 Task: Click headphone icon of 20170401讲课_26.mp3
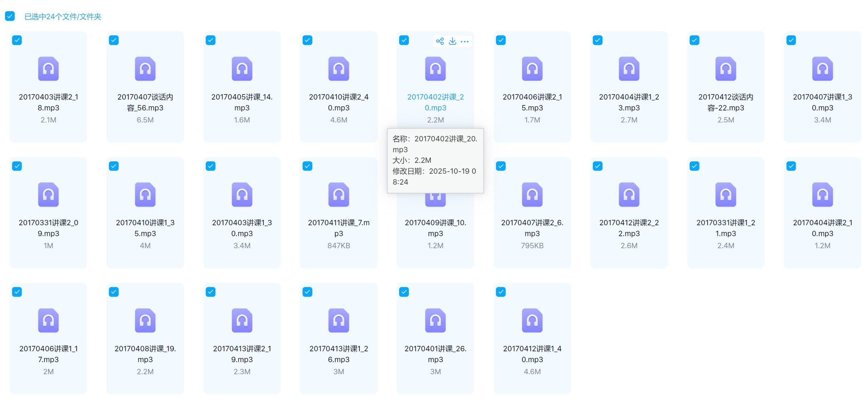pos(435,320)
